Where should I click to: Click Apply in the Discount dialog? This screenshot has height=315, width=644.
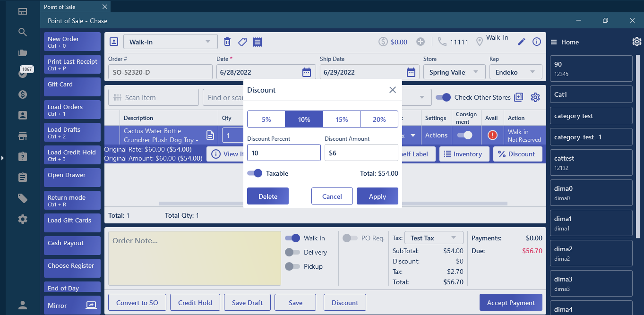click(x=378, y=196)
